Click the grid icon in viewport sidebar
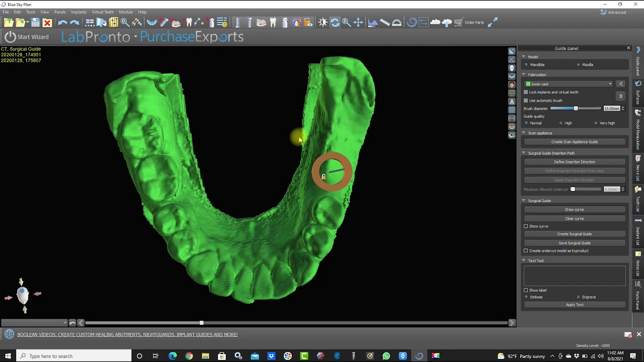 pos(512,110)
